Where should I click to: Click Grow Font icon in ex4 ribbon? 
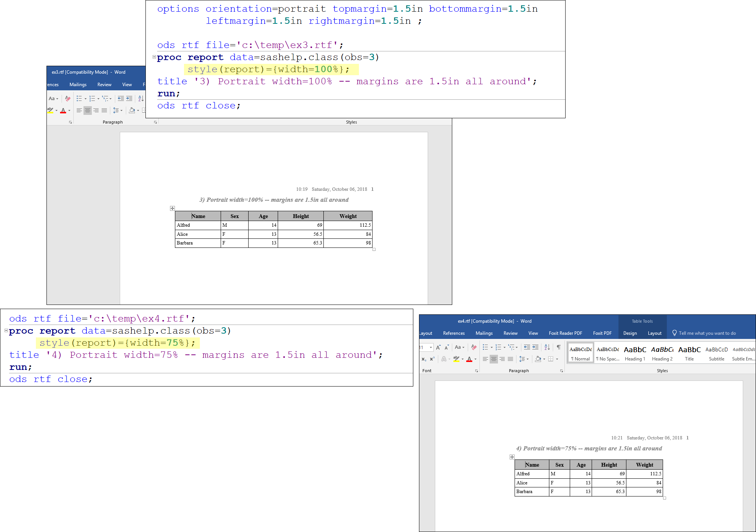point(438,347)
